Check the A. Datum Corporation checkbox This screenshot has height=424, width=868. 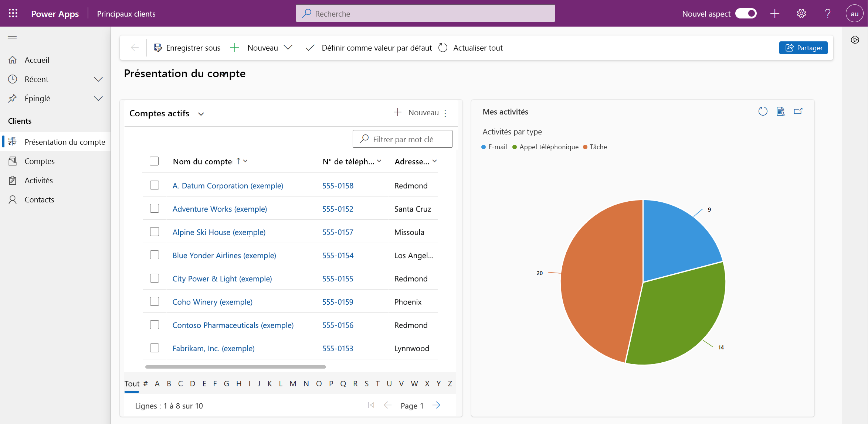[x=155, y=185]
